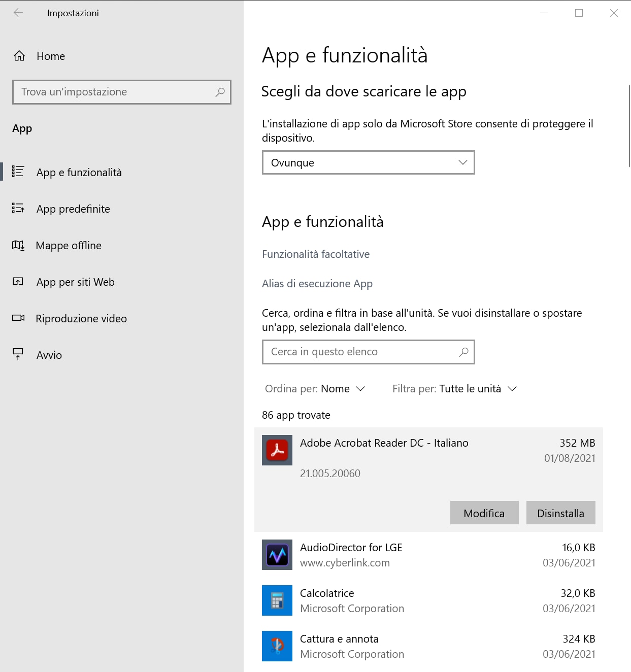Click the Home house icon
Screen dimensions: 631x672
pyautogui.click(x=19, y=56)
